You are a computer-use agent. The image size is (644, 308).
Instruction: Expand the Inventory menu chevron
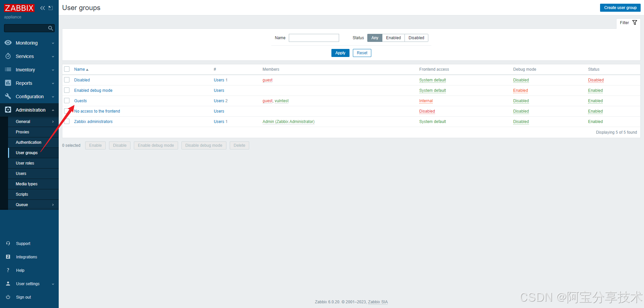point(53,70)
